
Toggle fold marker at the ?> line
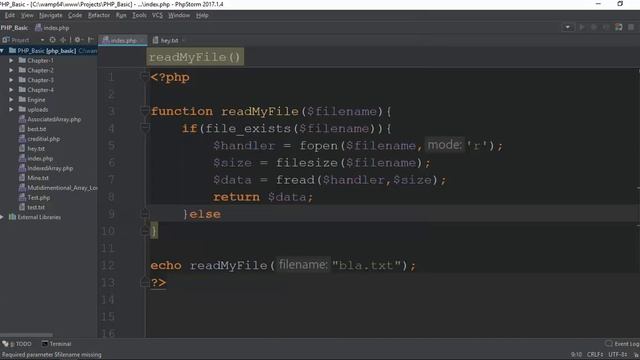(x=144, y=282)
